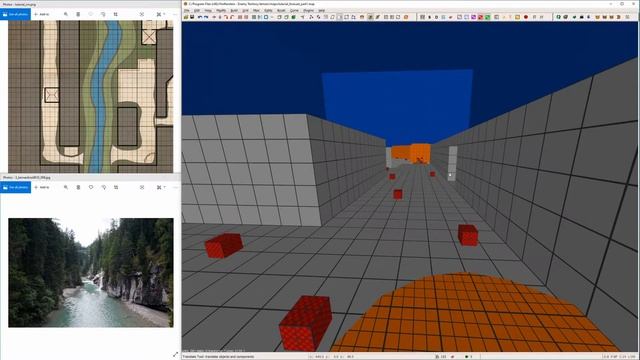The height and width of the screenshot is (360, 640).
Task: Click the crop icon in the map image window
Action: pyautogui.click(x=116, y=14)
